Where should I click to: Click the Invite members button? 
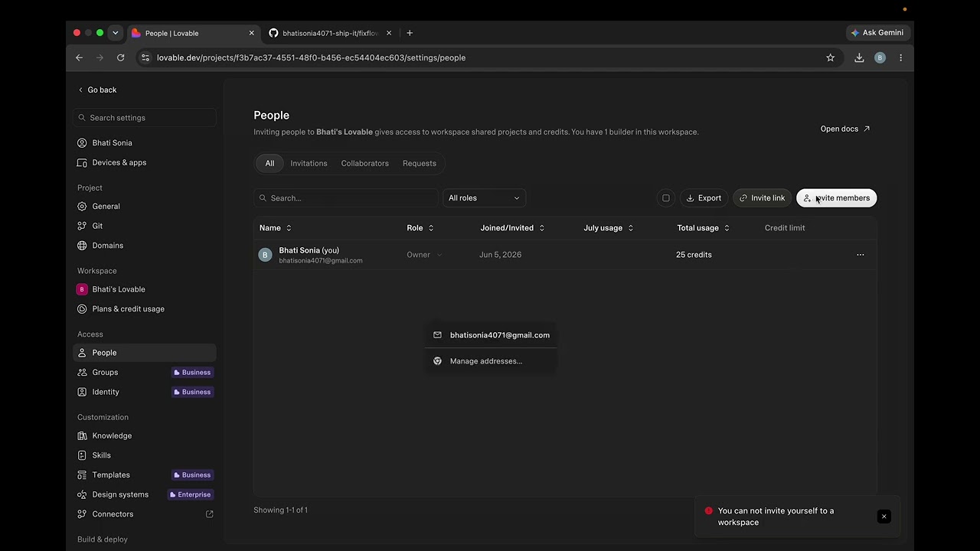click(x=836, y=198)
